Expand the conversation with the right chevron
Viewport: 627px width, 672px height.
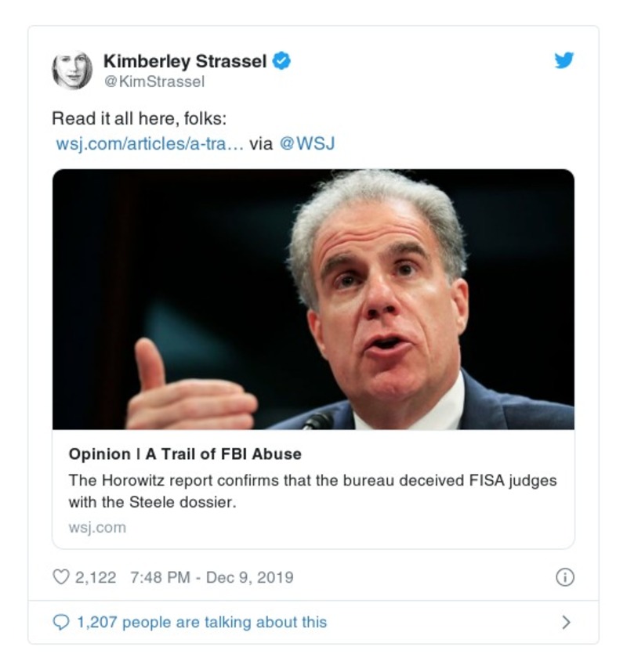tap(566, 623)
